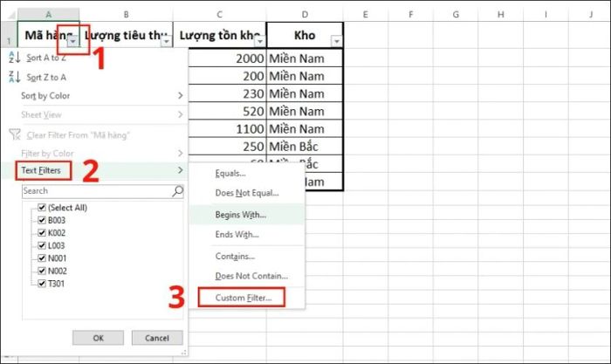611x364 pixels.
Task: Open the Lượng tiêu thụ filter dropdown arrow
Action: click(167, 40)
